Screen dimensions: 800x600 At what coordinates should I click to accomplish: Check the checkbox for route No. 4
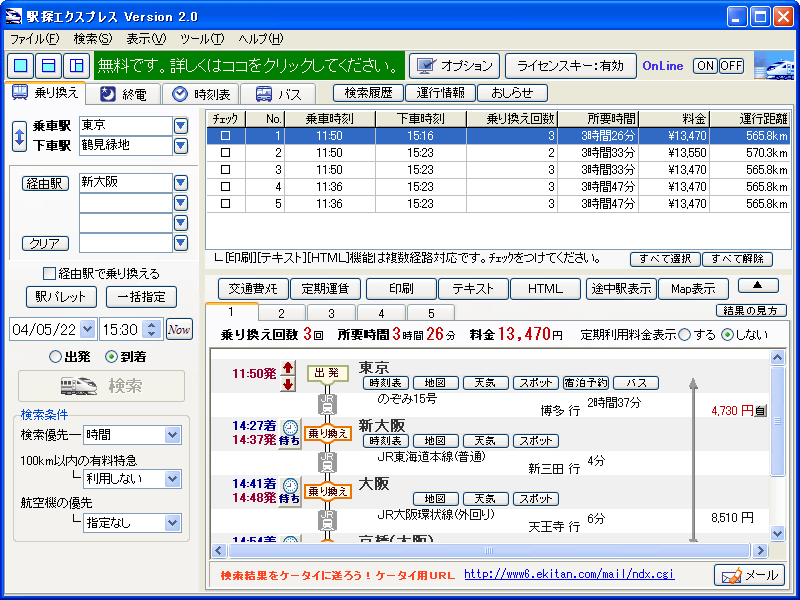pyautogui.click(x=226, y=187)
